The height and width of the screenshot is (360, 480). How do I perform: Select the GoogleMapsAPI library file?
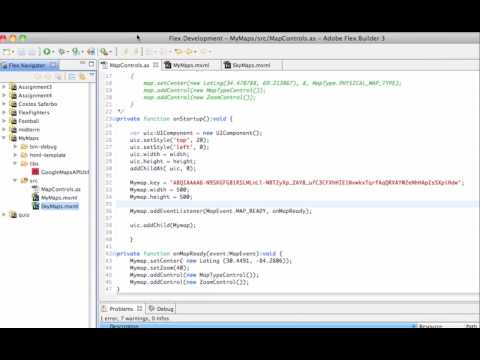(60, 172)
